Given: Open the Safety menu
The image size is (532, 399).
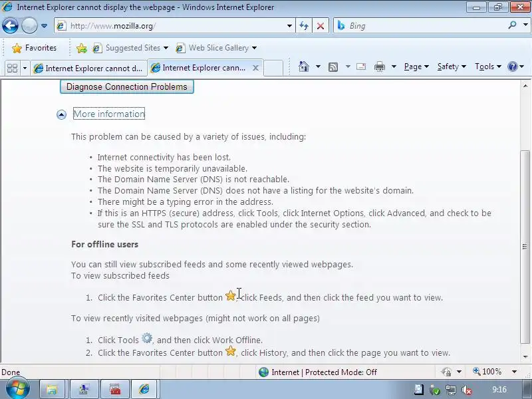Looking at the screenshot, I should 452,66.
